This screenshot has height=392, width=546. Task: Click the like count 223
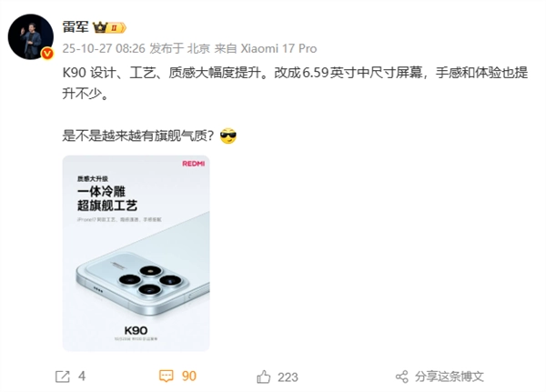(x=288, y=377)
